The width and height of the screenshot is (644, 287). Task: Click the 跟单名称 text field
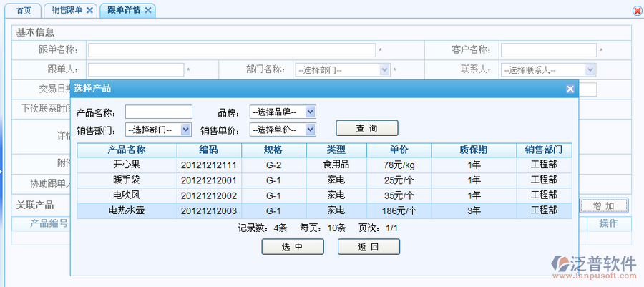click(x=232, y=50)
